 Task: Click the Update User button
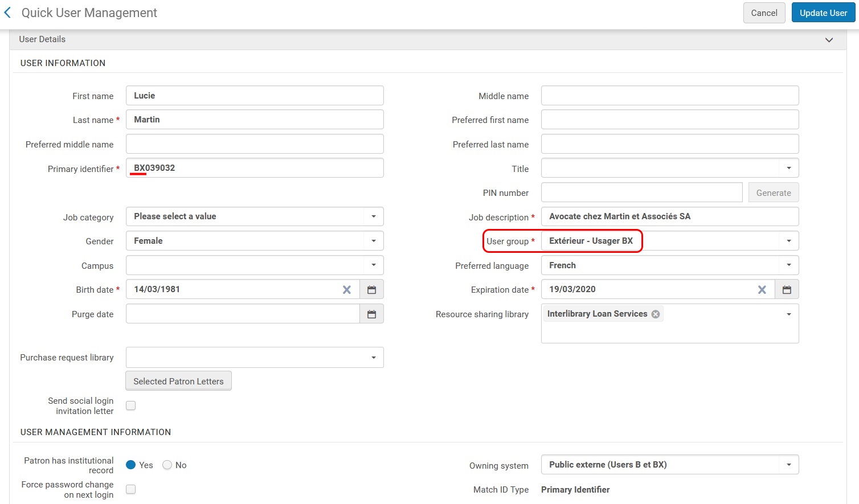point(823,13)
